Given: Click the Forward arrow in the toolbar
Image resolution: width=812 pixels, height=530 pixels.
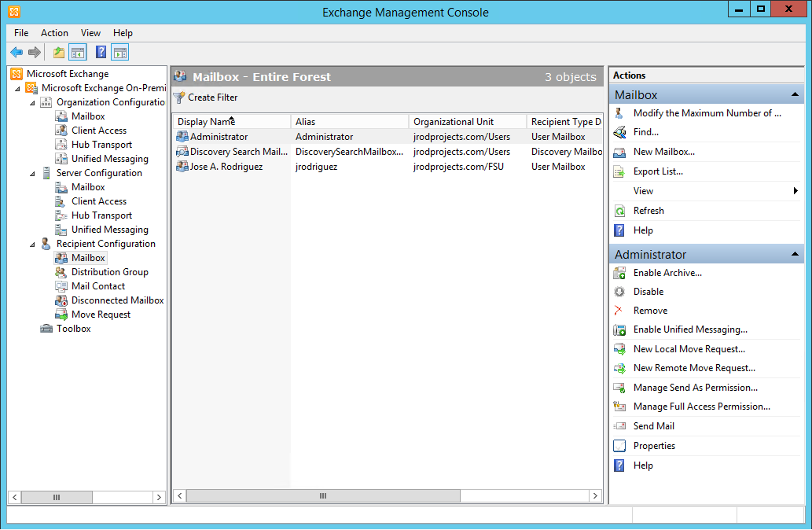Looking at the screenshot, I should (34, 53).
